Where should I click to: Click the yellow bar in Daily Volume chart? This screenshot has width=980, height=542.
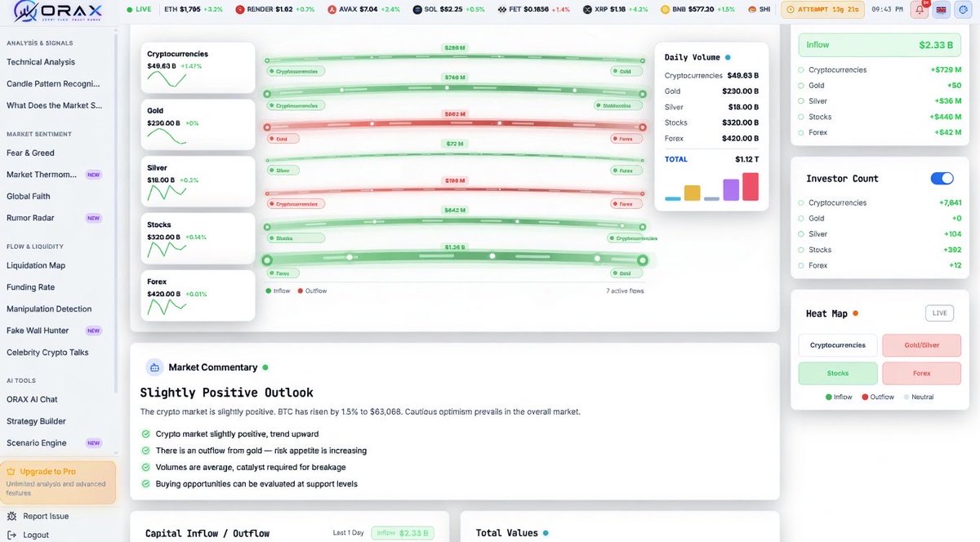point(692,193)
